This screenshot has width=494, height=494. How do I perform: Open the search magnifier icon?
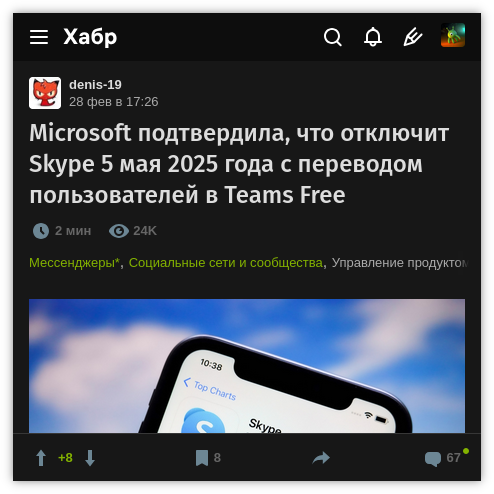333,37
